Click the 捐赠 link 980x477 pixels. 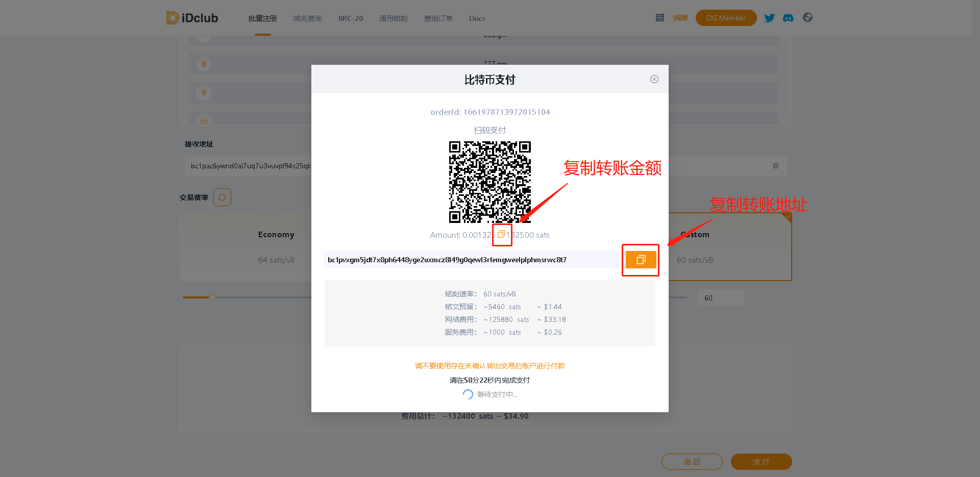680,18
